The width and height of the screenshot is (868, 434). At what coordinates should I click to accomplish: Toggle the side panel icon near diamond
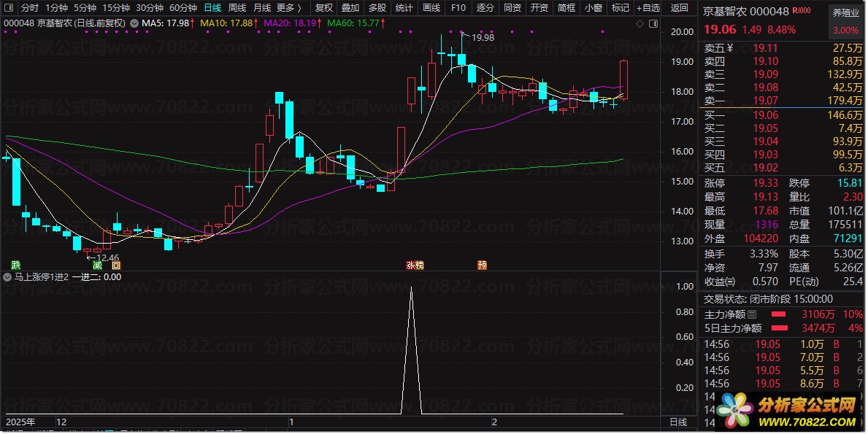653,24
